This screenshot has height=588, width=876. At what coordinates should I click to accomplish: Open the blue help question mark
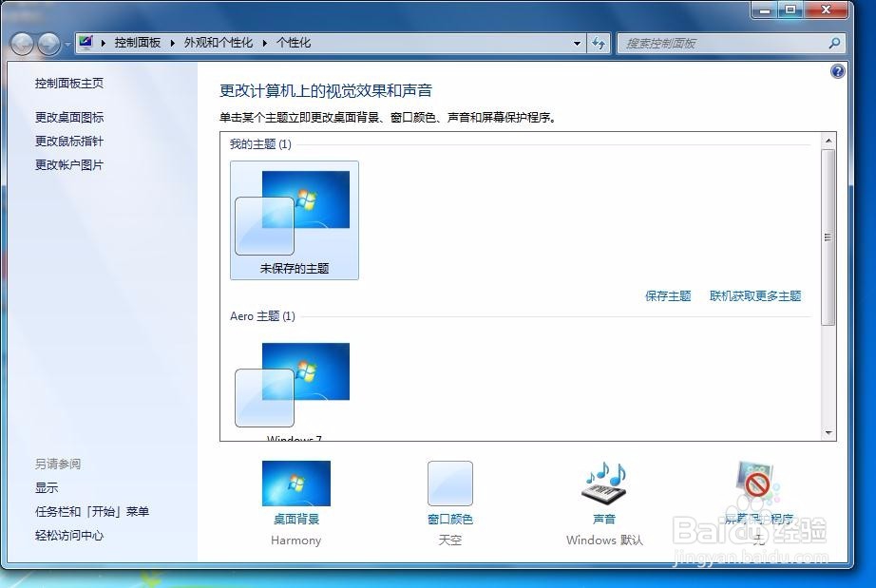point(837,71)
